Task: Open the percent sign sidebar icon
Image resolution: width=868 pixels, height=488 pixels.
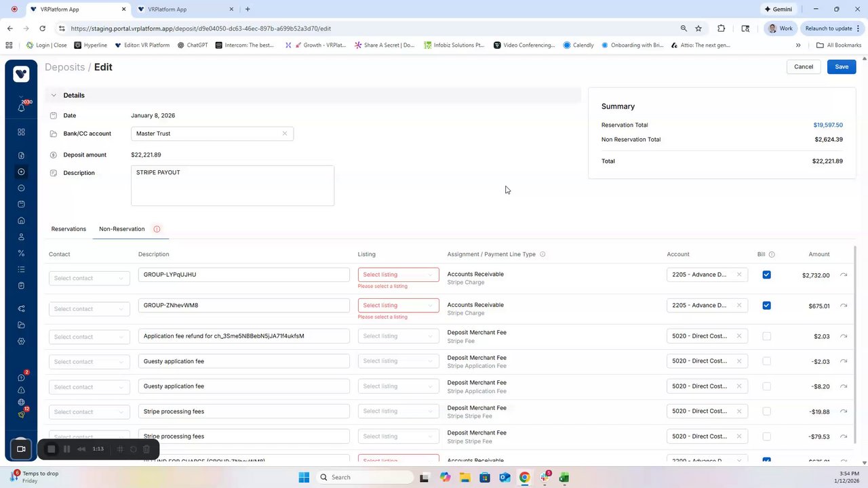Action: pos(21,253)
